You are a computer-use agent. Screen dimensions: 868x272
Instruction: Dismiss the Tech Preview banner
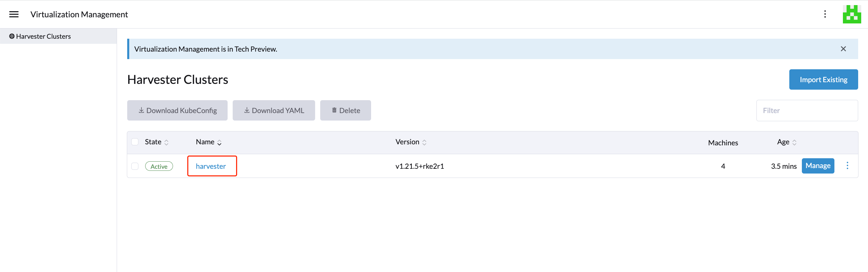(x=843, y=49)
